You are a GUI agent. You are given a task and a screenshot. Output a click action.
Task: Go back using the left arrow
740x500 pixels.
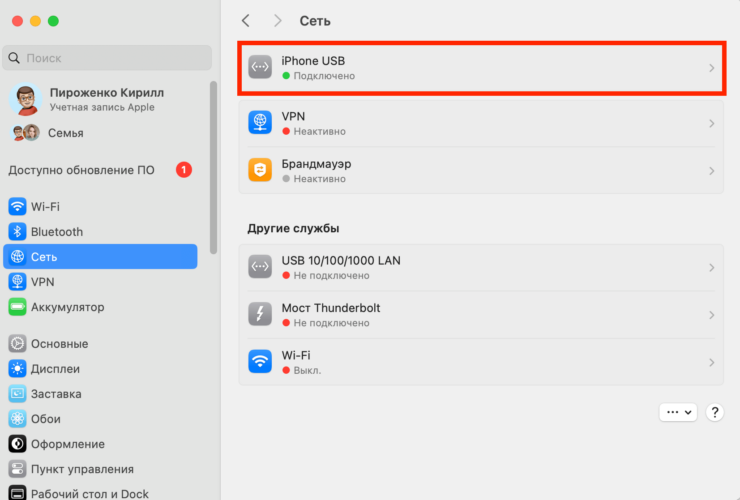(246, 21)
